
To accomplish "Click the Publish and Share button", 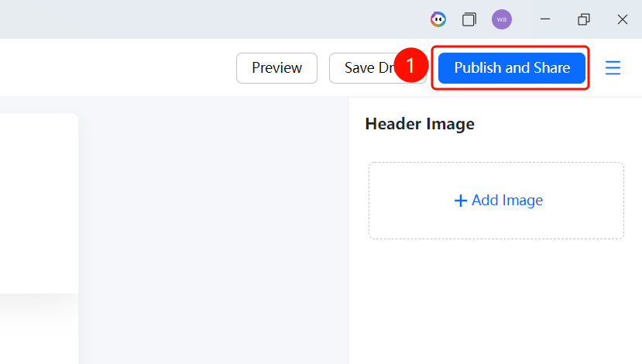I will coord(511,68).
